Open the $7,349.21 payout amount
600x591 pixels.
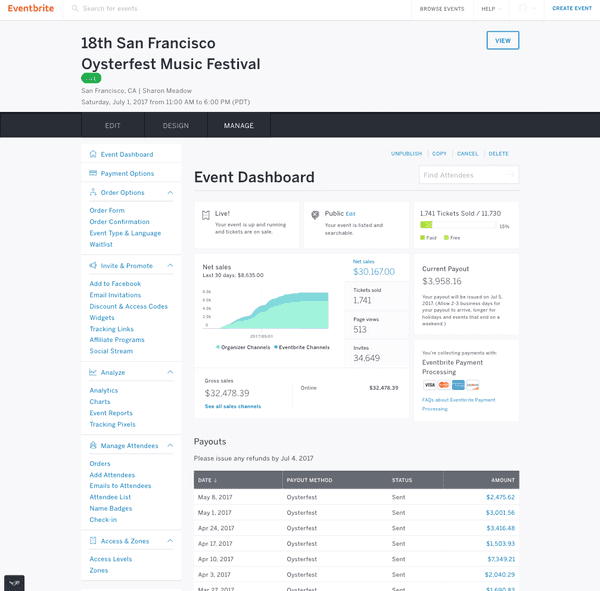click(x=501, y=559)
